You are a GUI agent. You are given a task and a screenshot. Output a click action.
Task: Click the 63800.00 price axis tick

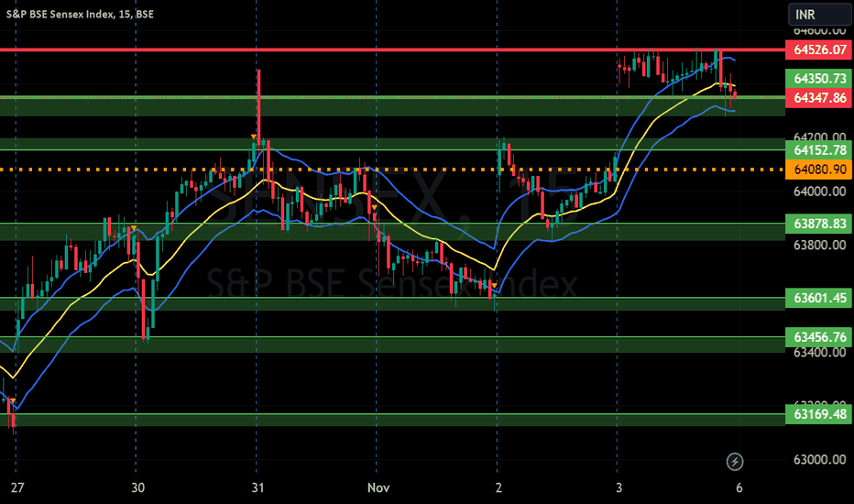pyautogui.click(x=819, y=245)
